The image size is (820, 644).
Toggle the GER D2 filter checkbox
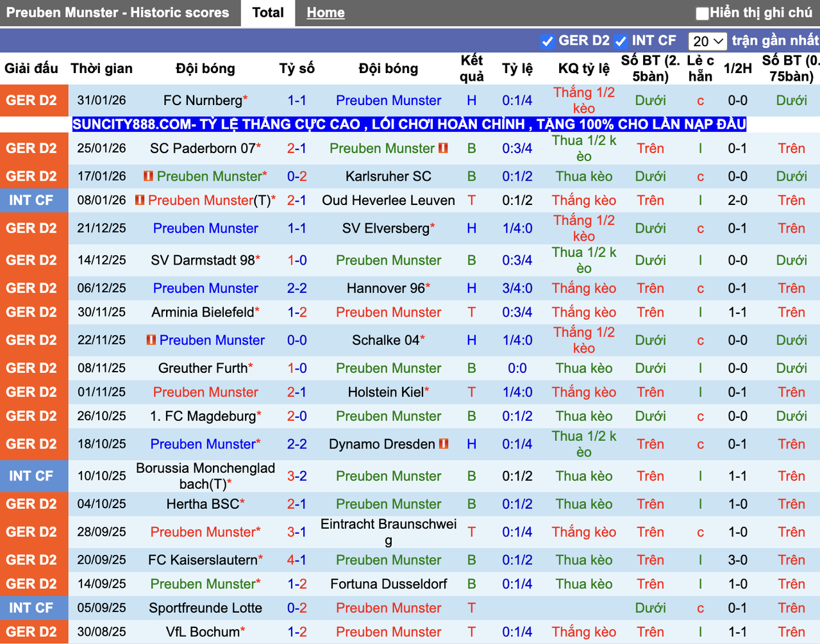click(x=547, y=42)
